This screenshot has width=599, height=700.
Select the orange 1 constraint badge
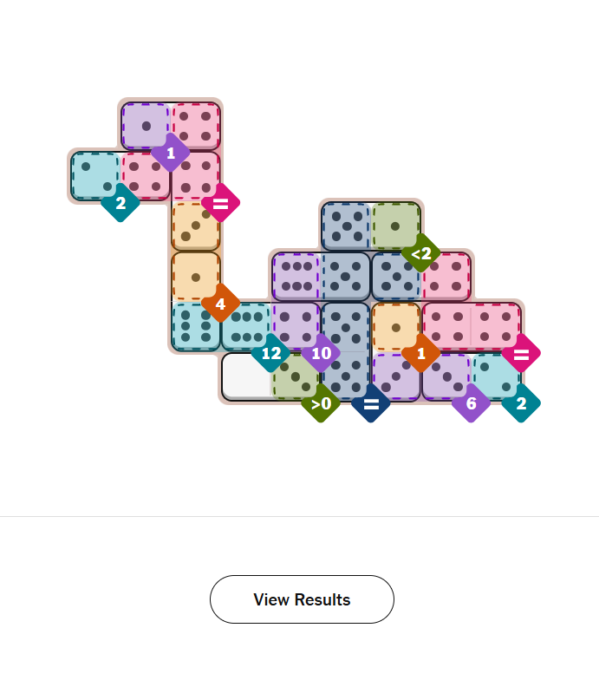(421, 353)
